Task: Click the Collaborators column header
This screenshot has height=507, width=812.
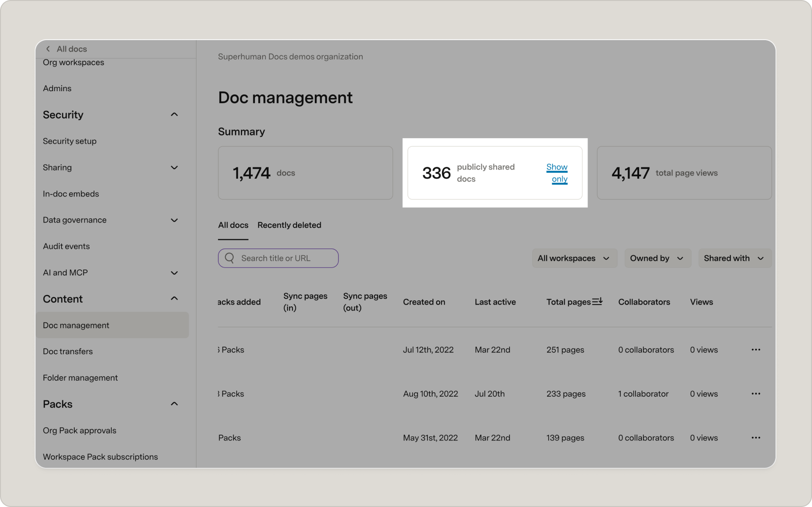Action: (644, 302)
